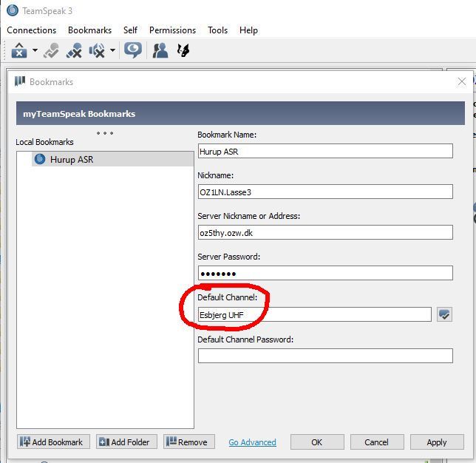The image size is (476, 463).
Task: Select the Hurup ASR bookmark entry
Action: click(112, 159)
